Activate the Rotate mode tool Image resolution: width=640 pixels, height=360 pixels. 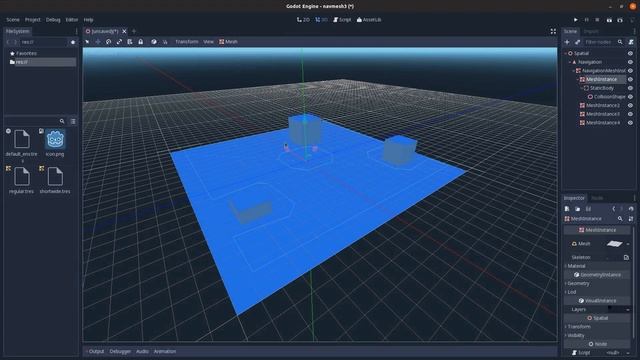click(x=109, y=42)
